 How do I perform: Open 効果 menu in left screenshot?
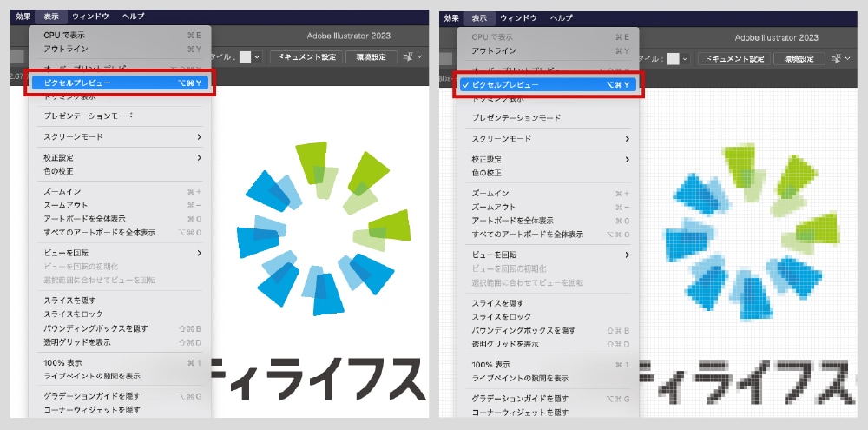23,17
